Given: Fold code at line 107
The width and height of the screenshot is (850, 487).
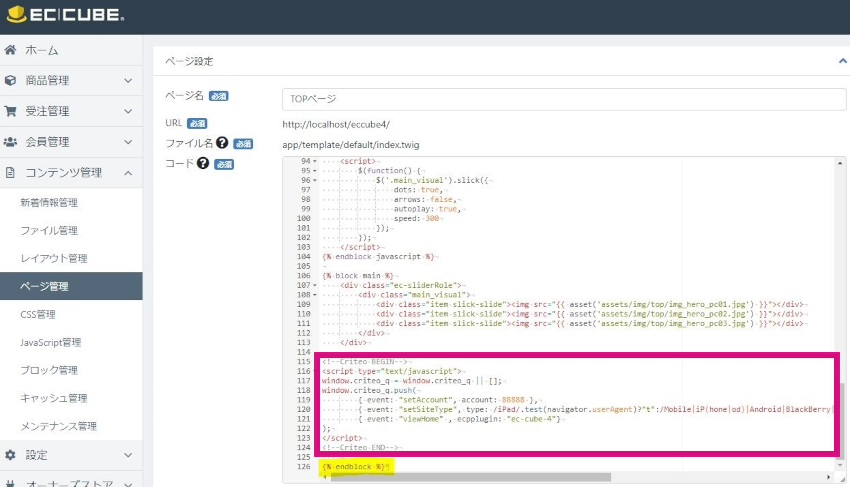Looking at the screenshot, I should click(315, 285).
